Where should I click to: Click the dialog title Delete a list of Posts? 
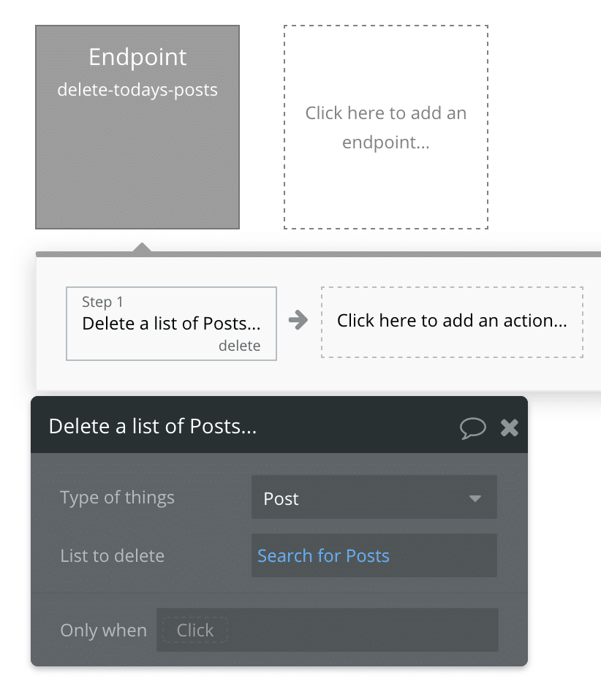[153, 427]
